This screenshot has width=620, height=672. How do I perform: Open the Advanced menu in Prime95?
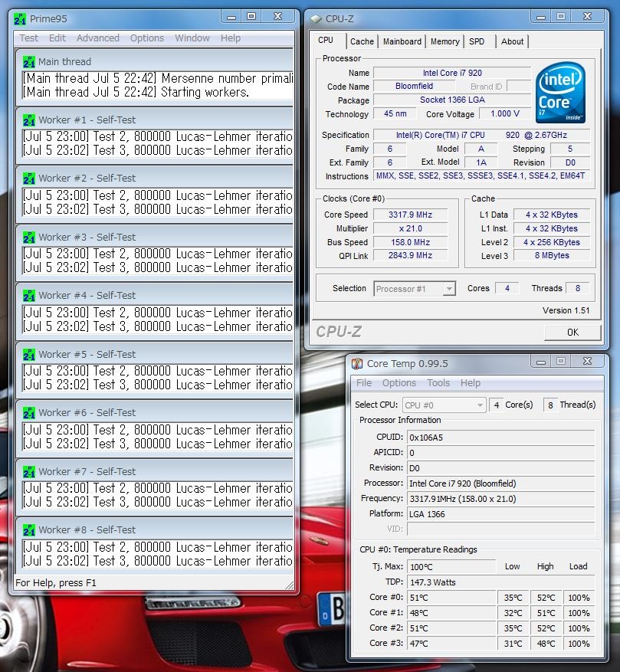click(97, 38)
